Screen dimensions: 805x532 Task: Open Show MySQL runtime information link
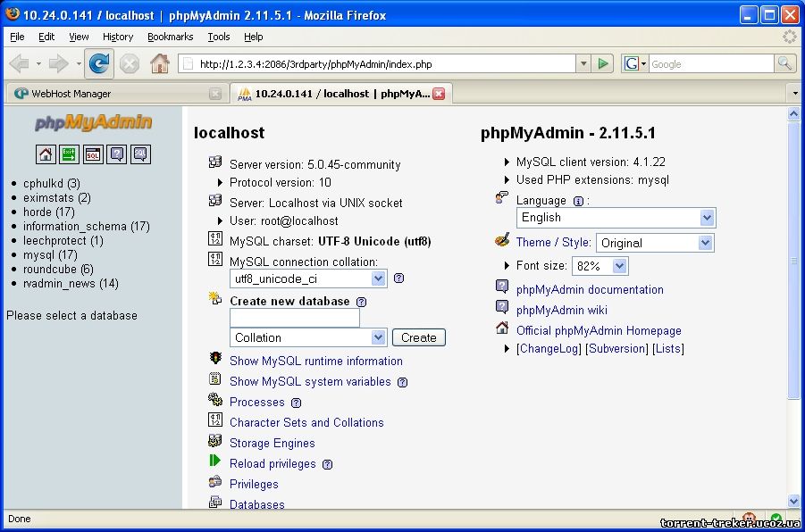click(x=315, y=362)
